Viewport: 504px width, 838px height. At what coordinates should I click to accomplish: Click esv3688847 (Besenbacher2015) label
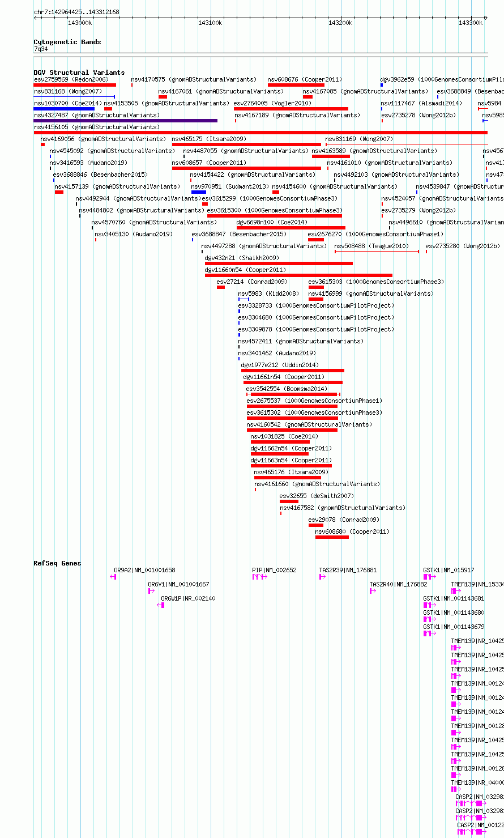pyautogui.click(x=239, y=235)
